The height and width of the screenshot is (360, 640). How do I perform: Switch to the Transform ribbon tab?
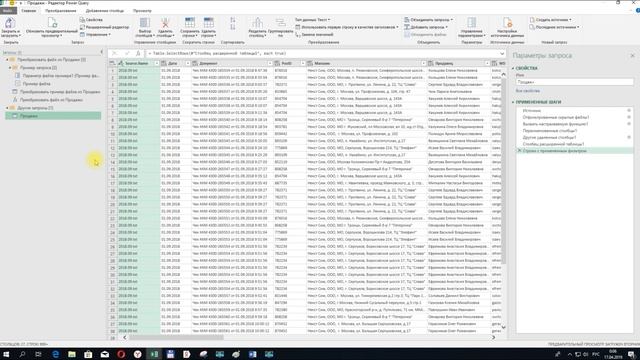[x=60, y=11]
